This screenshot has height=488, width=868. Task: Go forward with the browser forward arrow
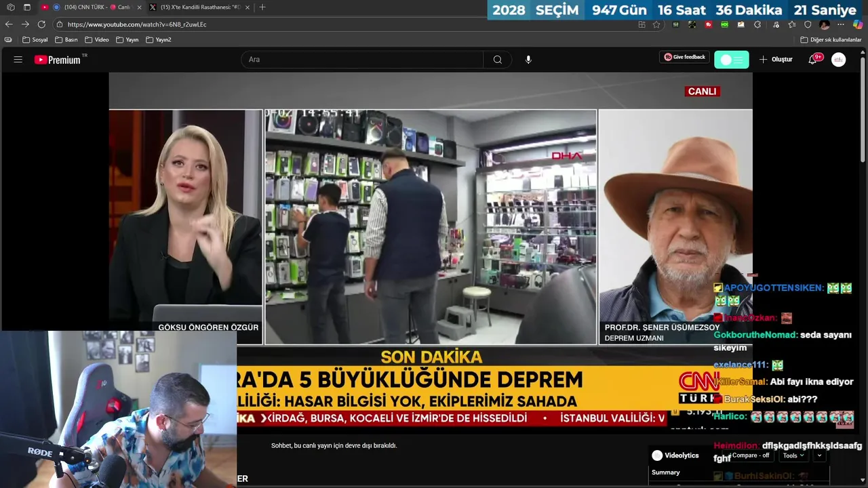tap(25, 24)
